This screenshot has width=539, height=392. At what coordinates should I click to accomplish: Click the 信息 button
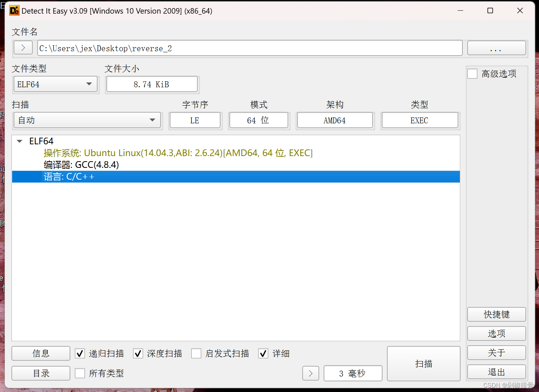[41, 353]
